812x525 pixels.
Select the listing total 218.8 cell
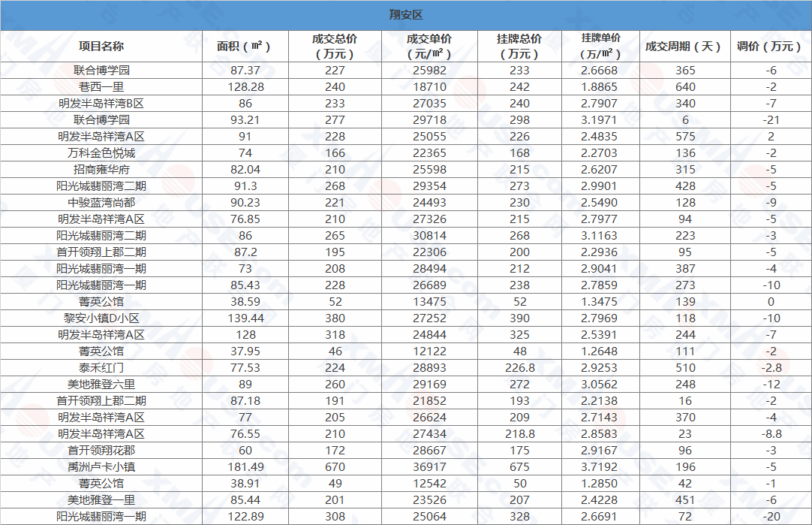[519, 434]
